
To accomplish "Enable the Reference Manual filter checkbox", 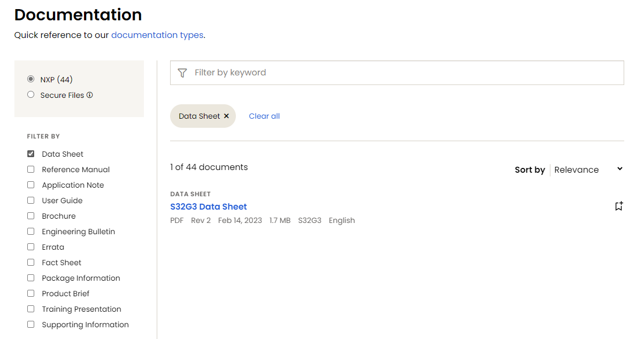I will pyautogui.click(x=30, y=169).
